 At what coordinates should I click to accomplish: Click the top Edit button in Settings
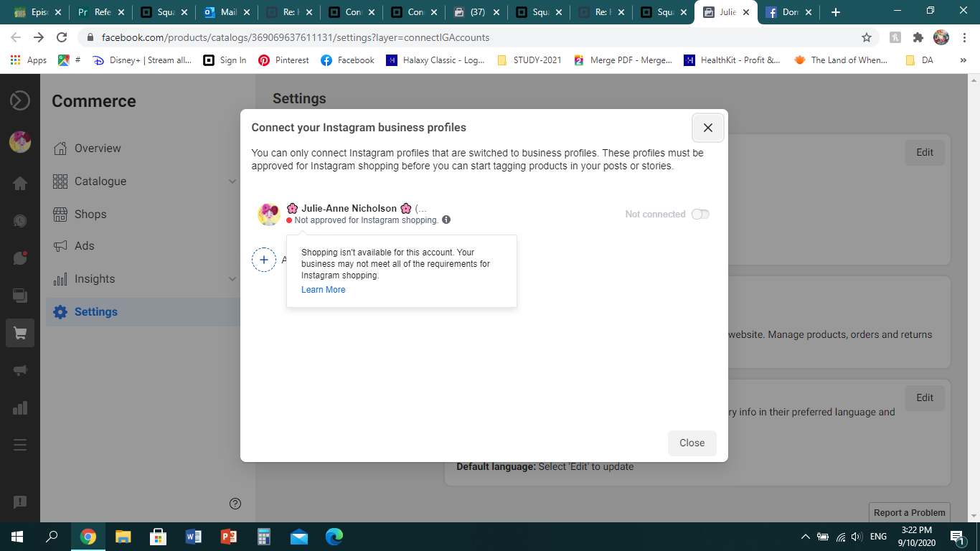pos(925,152)
